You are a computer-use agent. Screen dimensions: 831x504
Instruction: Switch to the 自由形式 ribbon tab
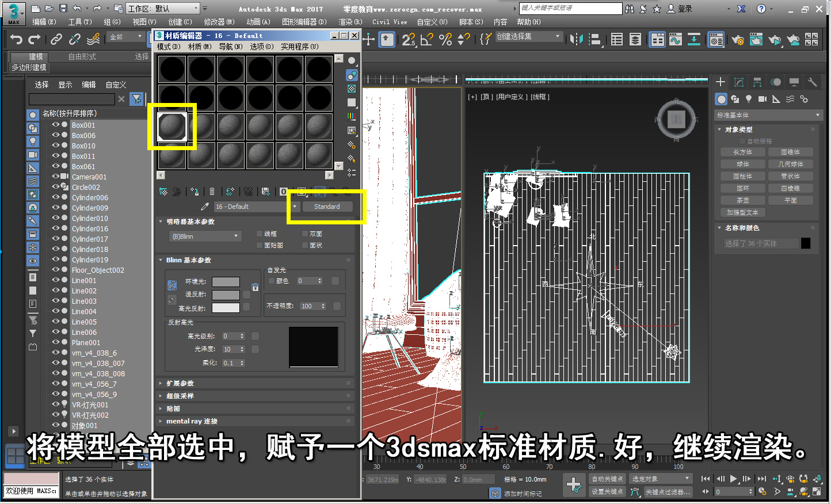[x=82, y=56]
